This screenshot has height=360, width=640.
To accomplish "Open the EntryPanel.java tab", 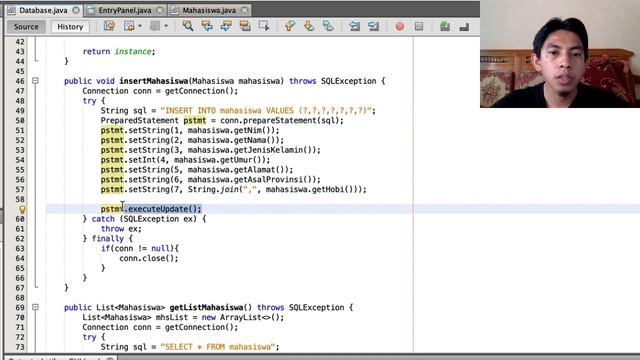I will click(124, 10).
